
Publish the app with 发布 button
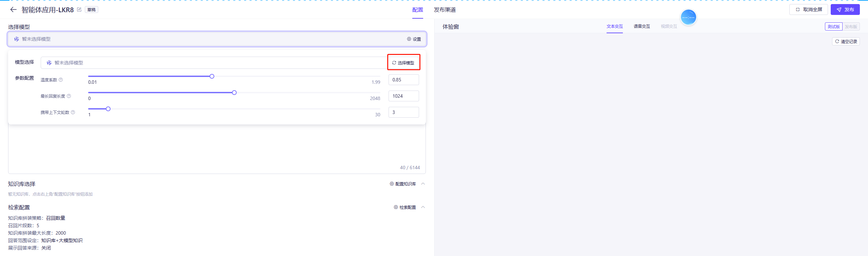[845, 9]
